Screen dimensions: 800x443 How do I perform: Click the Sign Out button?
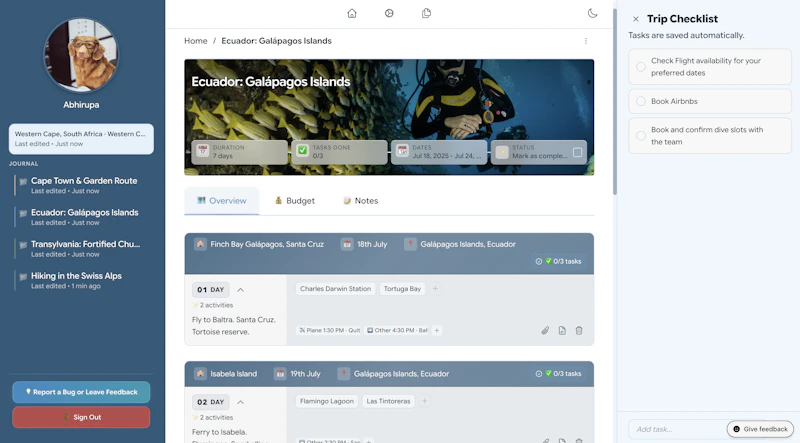point(81,417)
